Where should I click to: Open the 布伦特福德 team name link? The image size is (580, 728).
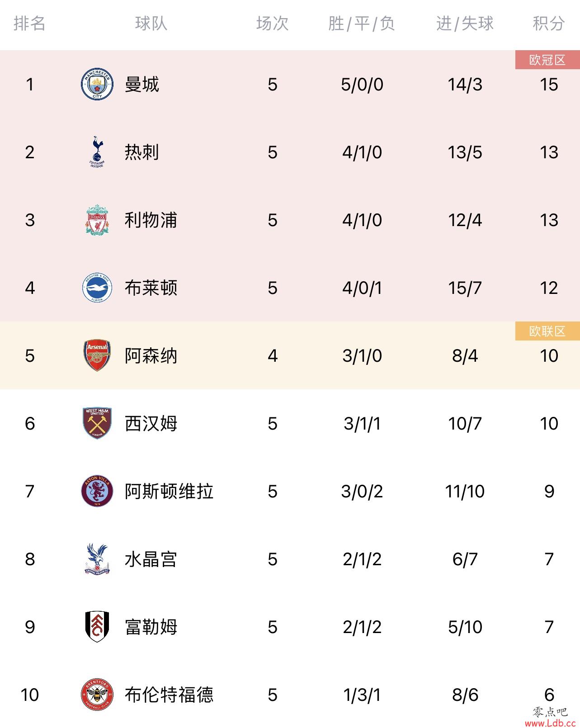(x=169, y=695)
